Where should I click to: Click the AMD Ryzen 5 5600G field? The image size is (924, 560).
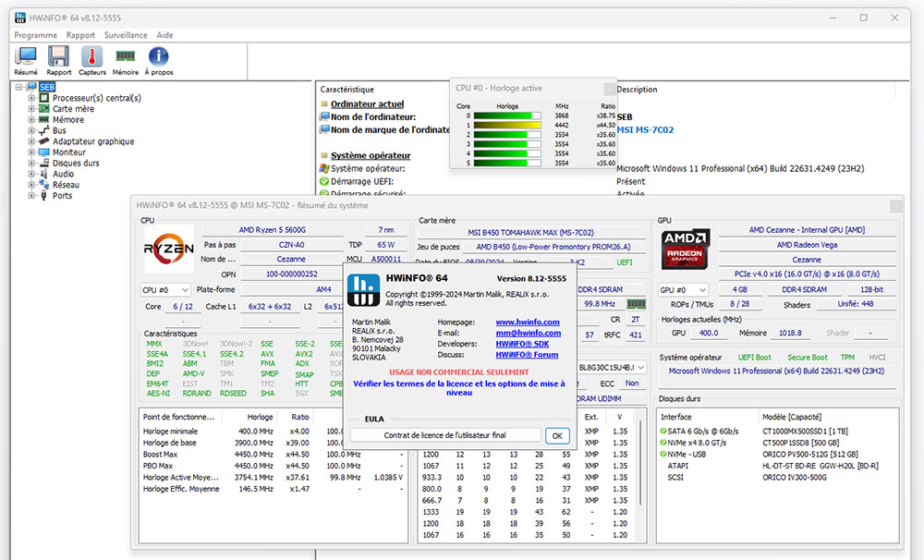(273, 230)
